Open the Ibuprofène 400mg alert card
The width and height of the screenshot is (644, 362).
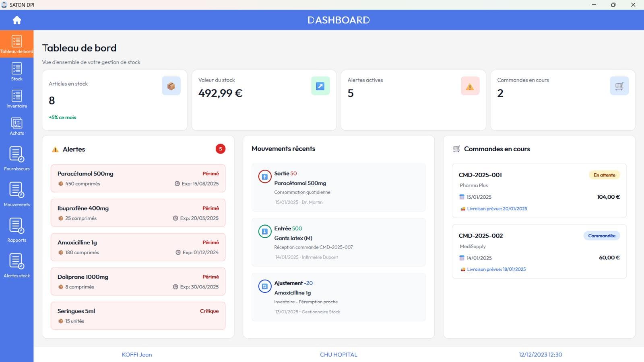coord(138,213)
